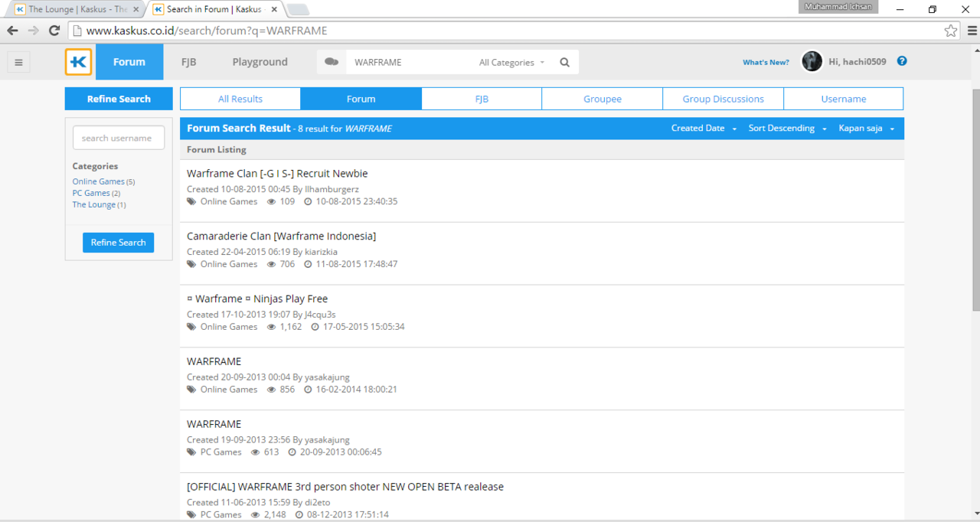Close the Search in Forum browser tab
This screenshot has height=522, width=980.
pos(274,10)
